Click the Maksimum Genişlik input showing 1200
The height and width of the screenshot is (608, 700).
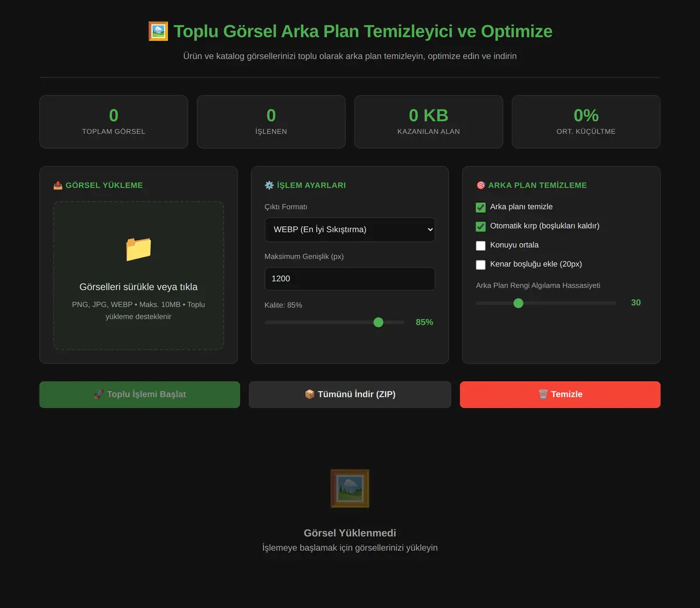coord(350,279)
